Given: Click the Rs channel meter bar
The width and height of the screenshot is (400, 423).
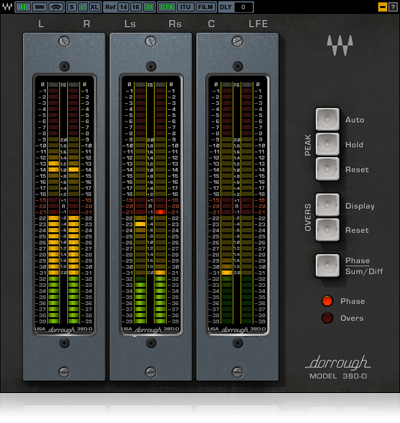Looking at the screenshot, I should click(x=160, y=203).
